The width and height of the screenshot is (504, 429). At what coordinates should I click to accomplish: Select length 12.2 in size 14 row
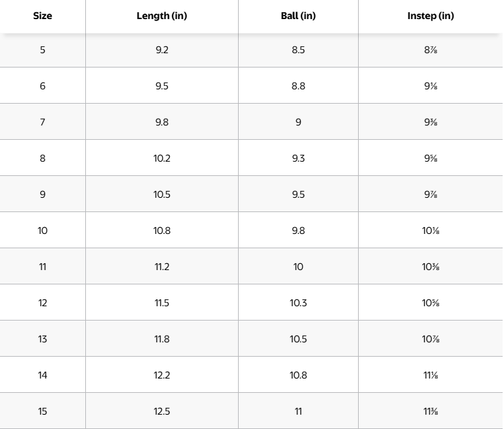click(x=162, y=375)
